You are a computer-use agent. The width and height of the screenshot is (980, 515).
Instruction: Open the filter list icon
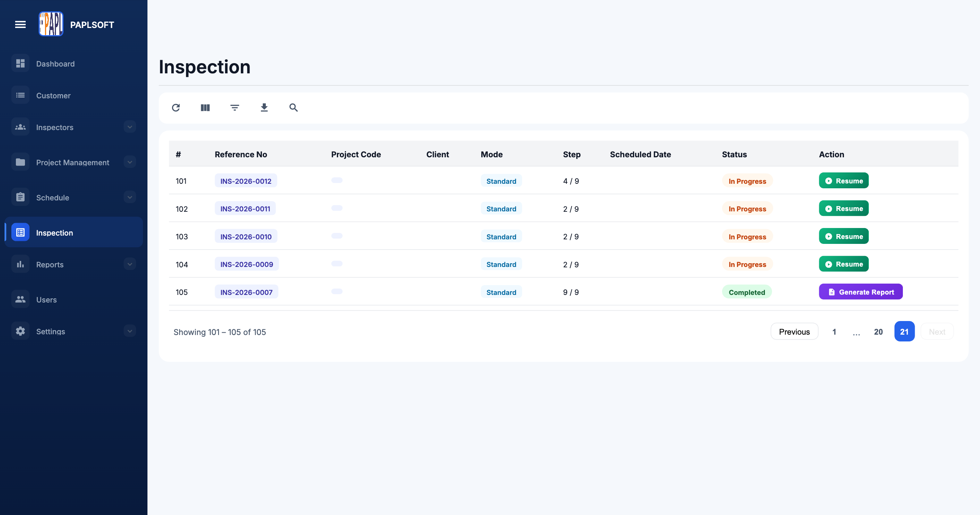point(235,108)
